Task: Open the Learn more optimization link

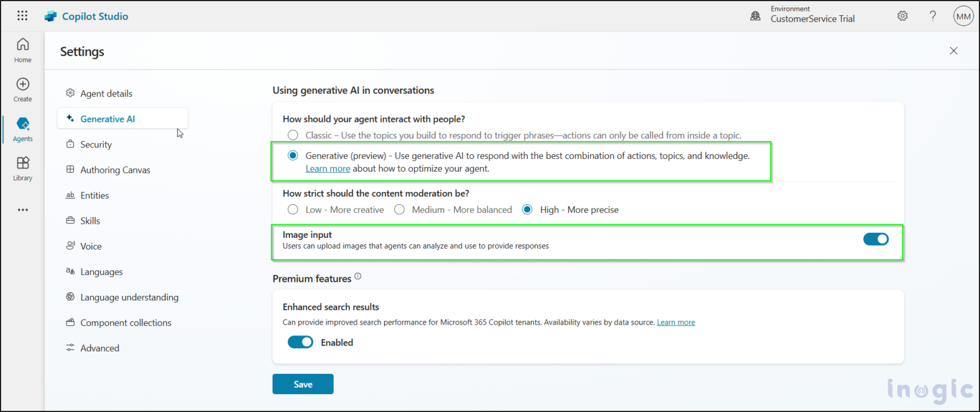Action: pyautogui.click(x=327, y=168)
